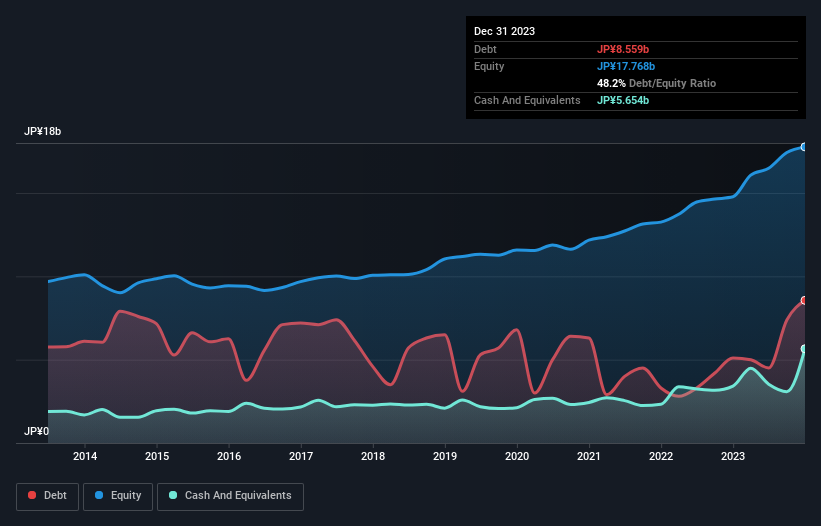Click the blue Equity legend dot
Viewport: 821px width, 526px height.
pos(99,495)
